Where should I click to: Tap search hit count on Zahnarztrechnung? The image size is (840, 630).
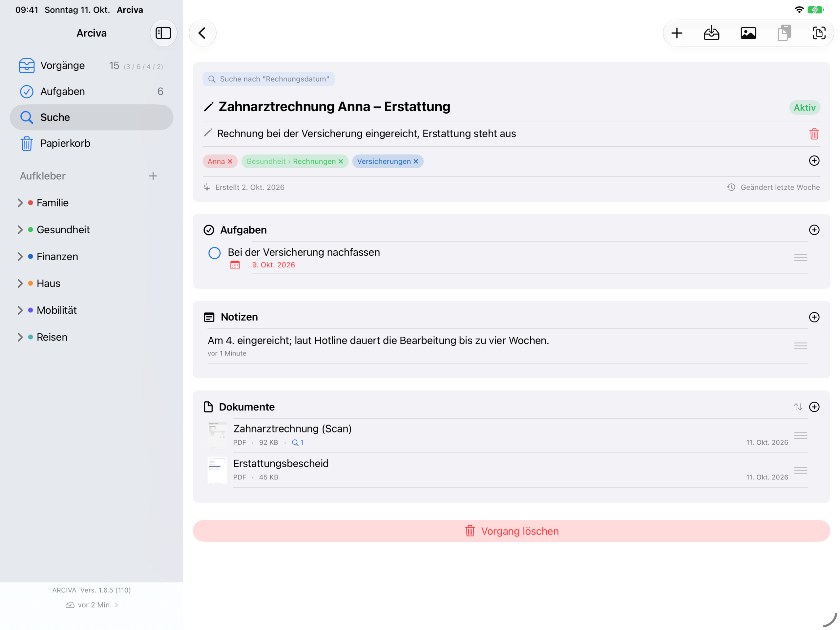coord(297,442)
